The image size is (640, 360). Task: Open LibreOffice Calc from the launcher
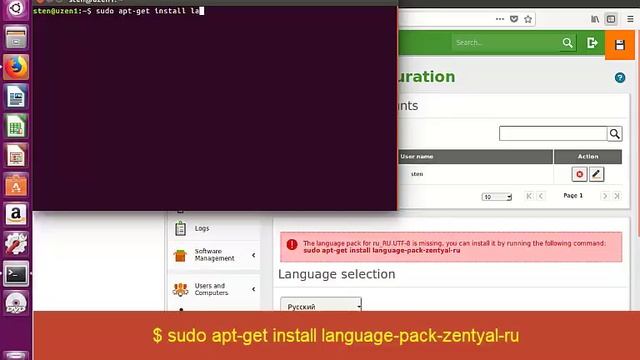pos(16,126)
